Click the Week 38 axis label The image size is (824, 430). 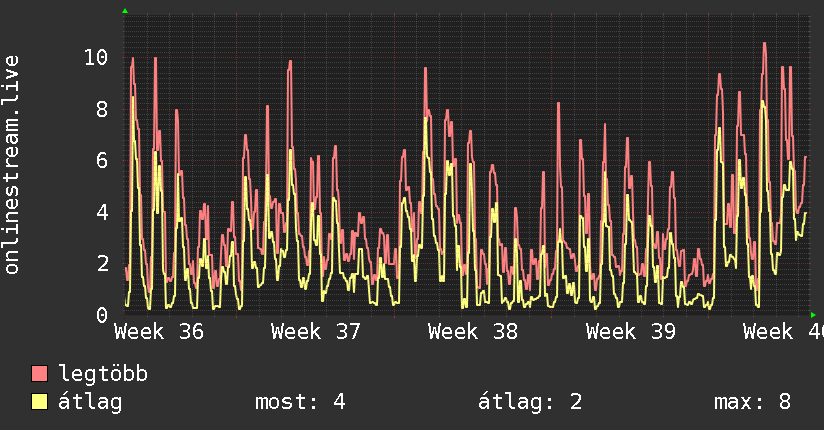[473, 332]
